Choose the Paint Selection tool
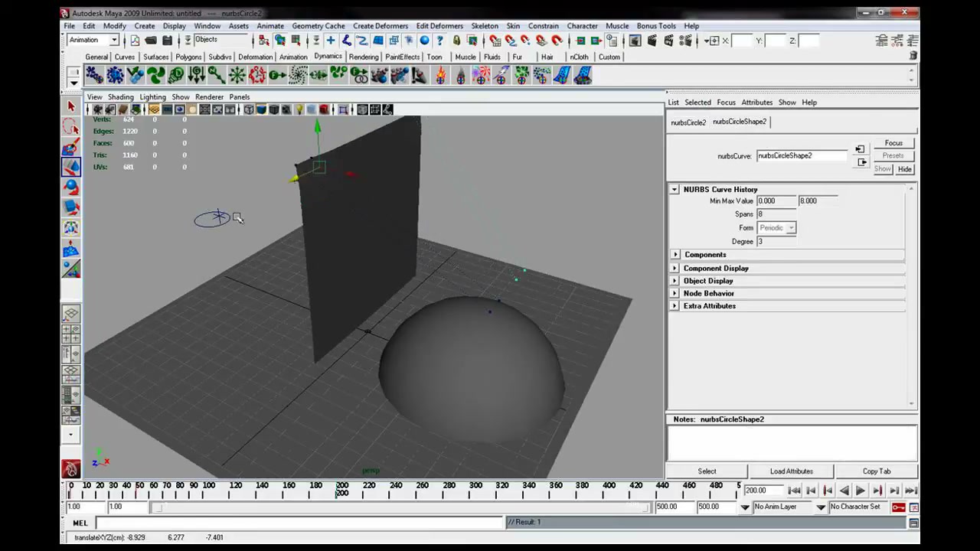The width and height of the screenshot is (980, 551). pos(71,147)
